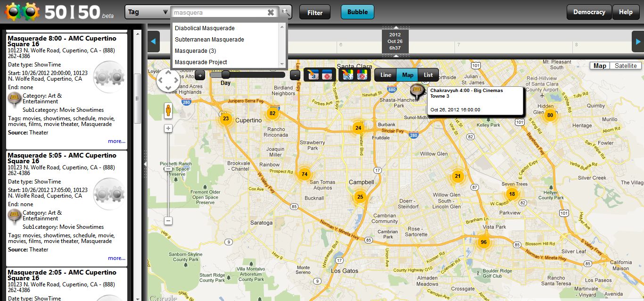
Task: Click inside the masquera search field
Action: click(x=219, y=13)
